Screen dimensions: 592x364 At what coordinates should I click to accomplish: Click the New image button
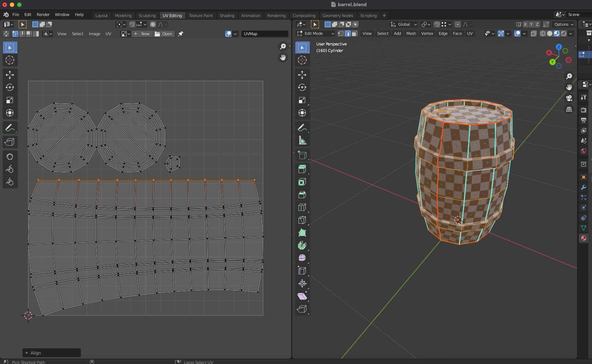coord(142,34)
